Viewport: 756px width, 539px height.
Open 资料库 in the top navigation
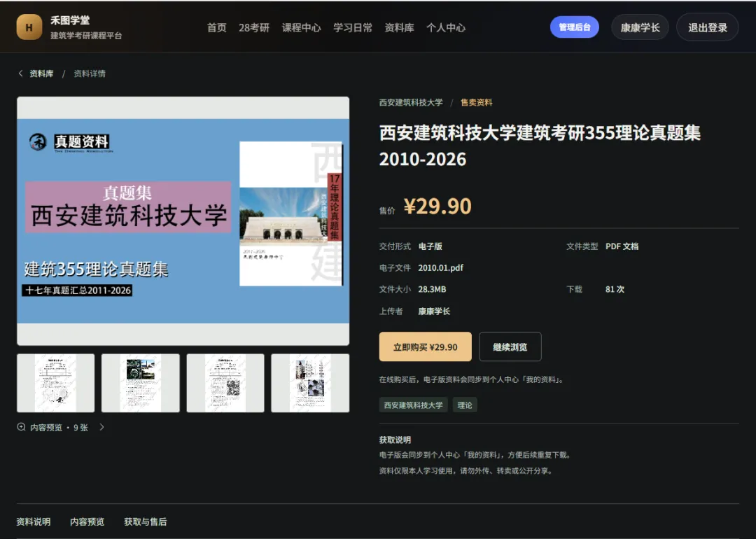pyautogui.click(x=399, y=27)
